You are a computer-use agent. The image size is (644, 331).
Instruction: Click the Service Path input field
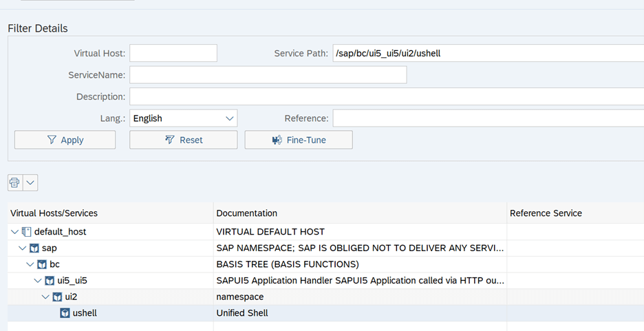[x=489, y=53]
